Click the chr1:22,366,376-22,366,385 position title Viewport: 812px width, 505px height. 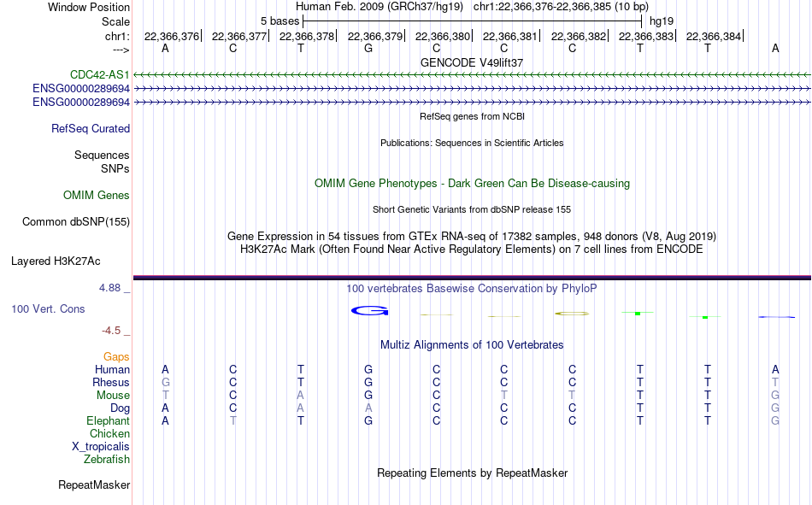pos(561,7)
